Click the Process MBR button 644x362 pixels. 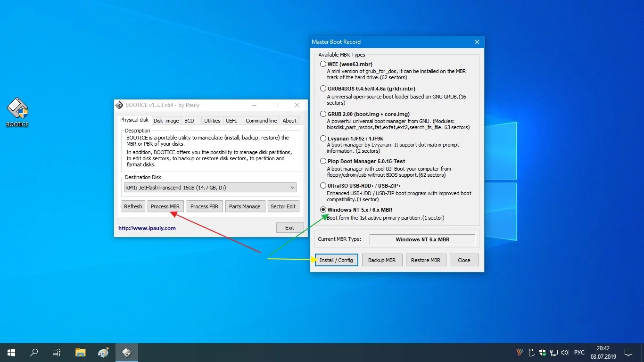point(165,206)
